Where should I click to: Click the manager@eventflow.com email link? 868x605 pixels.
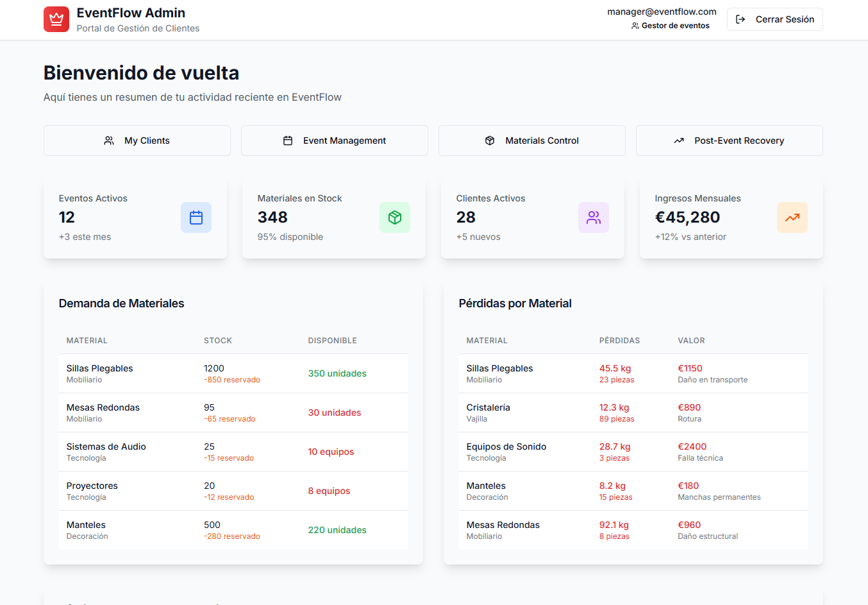pos(662,11)
